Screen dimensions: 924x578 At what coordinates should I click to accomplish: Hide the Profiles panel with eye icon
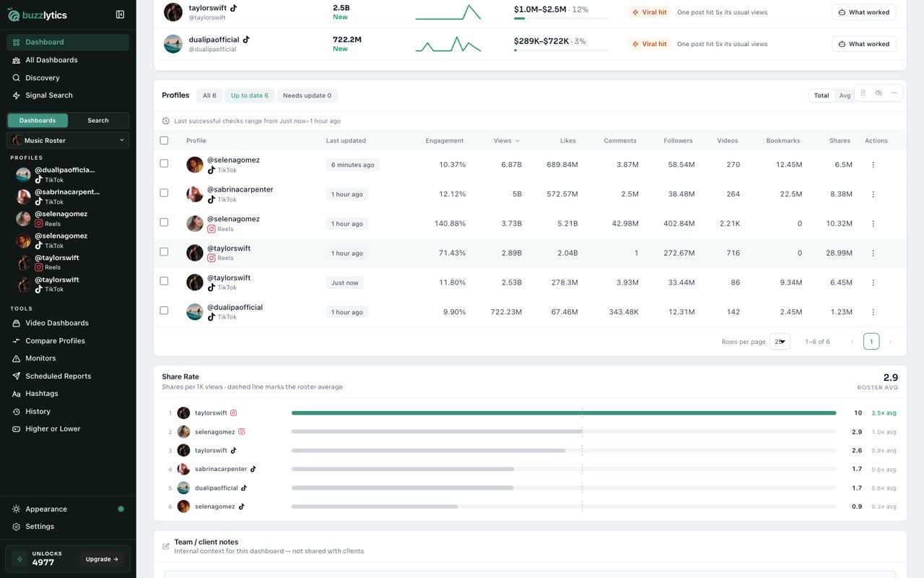pos(879,93)
